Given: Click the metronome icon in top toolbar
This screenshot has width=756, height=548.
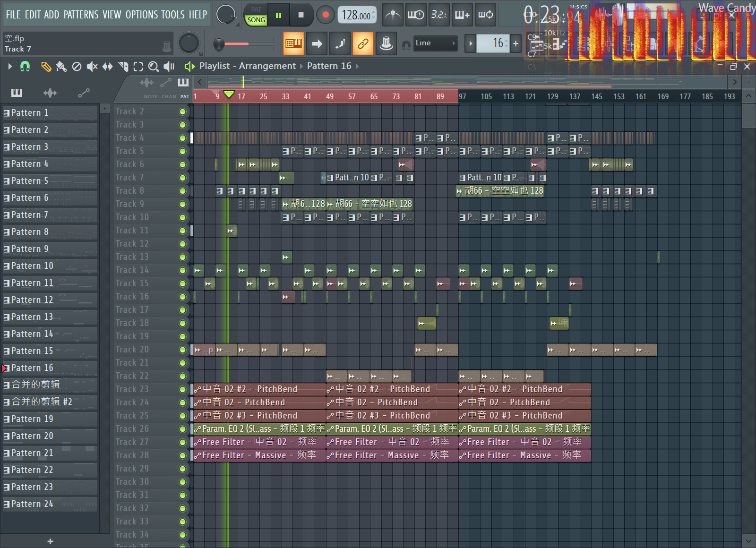Looking at the screenshot, I should pos(392,15).
